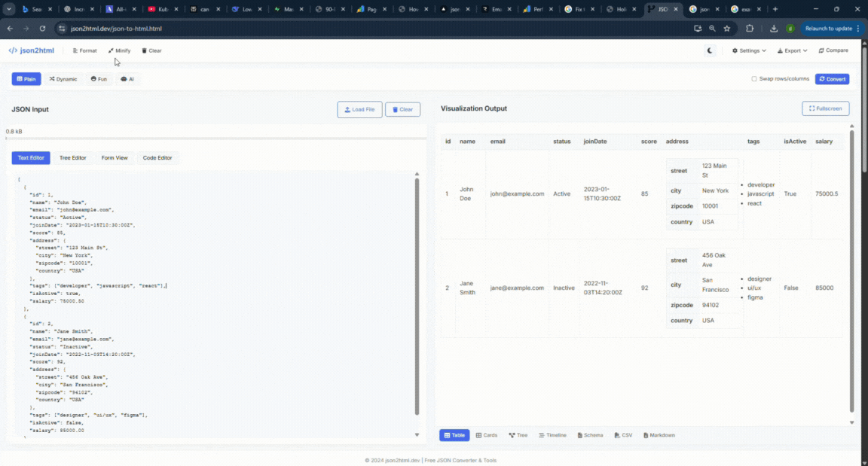Switch to the Cards visualization

click(486, 435)
